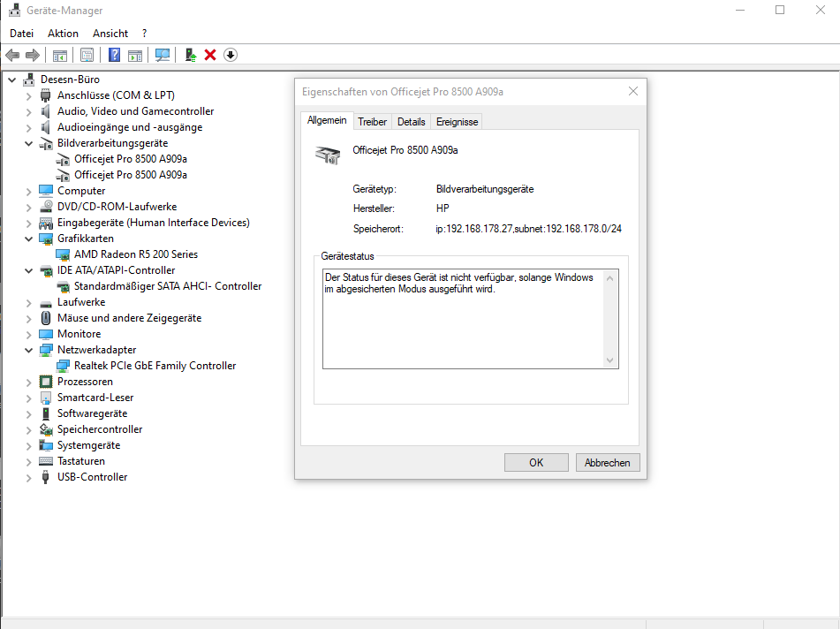The width and height of the screenshot is (840, 629).
Task: Click the icon beside Speichercontroller
Action: (x=46, y=429)
